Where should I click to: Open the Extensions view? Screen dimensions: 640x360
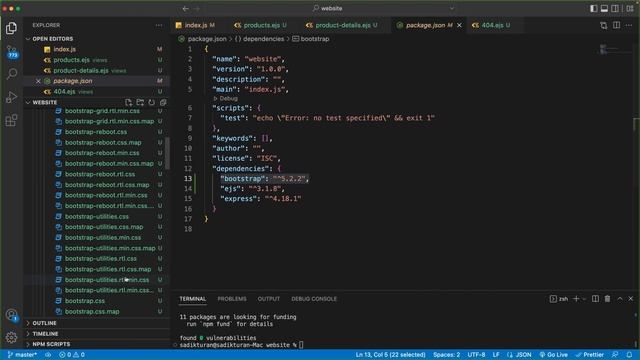coord(11,120)
